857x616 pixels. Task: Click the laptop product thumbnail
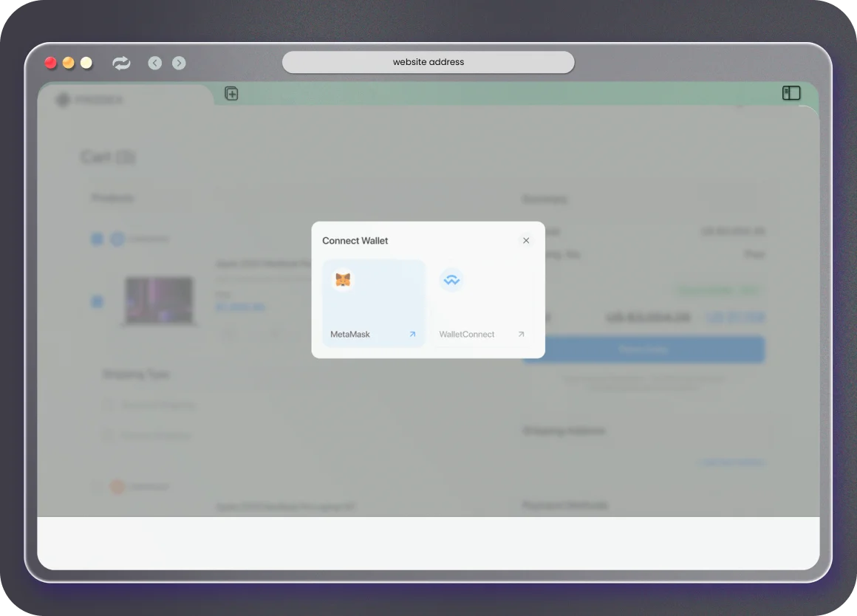(159, 301)
